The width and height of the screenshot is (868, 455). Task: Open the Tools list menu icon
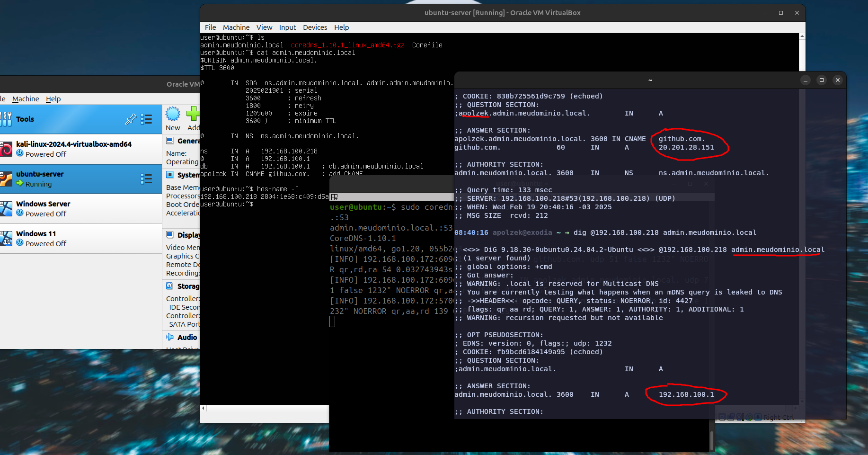click(147, 119)
